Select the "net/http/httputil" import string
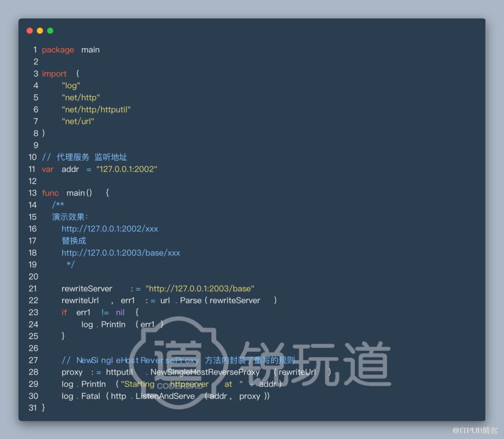Screen dimensions: 504x439 96,110
